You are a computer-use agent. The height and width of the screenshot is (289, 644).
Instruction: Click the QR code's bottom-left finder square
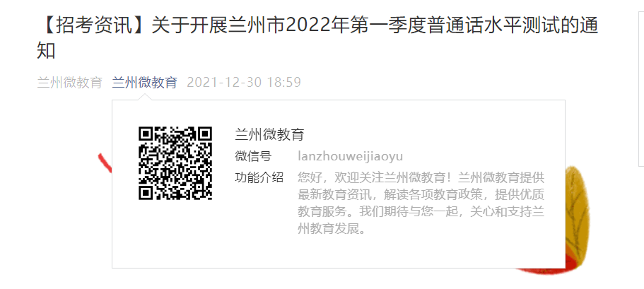pos(146,193)
